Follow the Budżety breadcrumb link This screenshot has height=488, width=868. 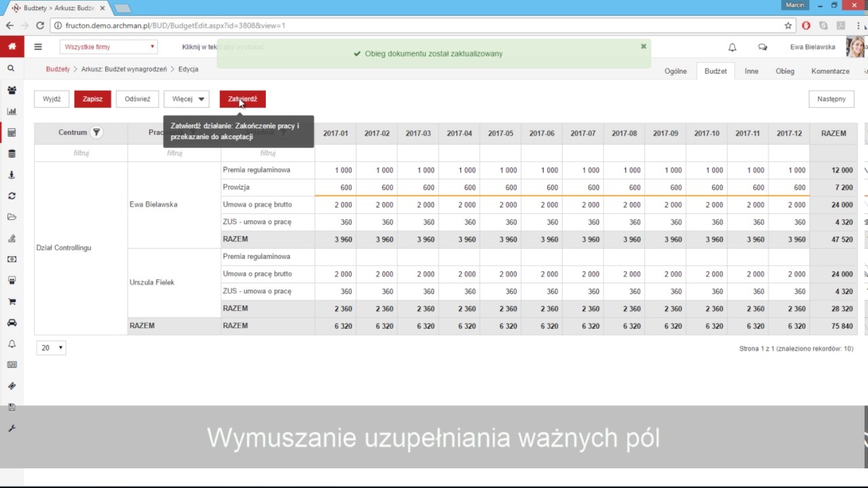pos(58,69)
